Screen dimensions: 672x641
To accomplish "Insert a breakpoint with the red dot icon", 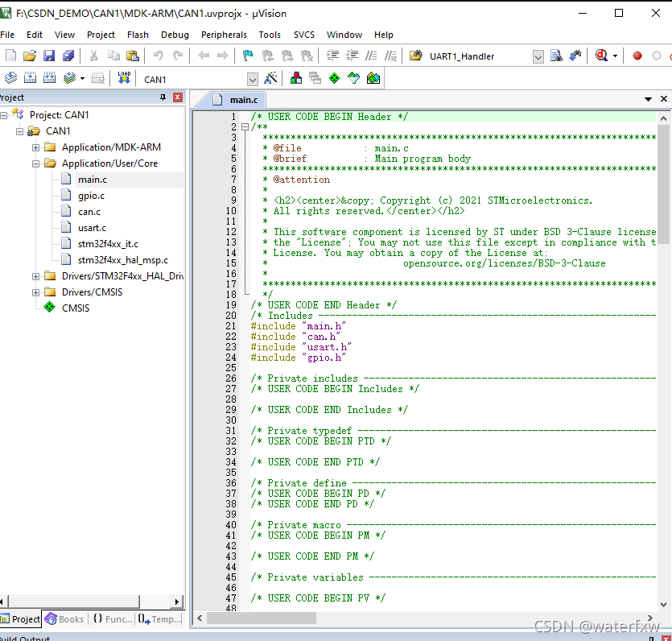I will tap(637, 56).
